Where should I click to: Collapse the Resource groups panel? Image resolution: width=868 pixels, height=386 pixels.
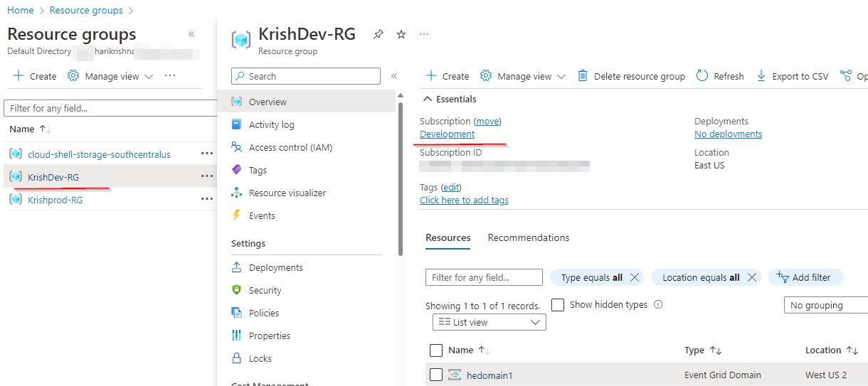click(191, 34)
